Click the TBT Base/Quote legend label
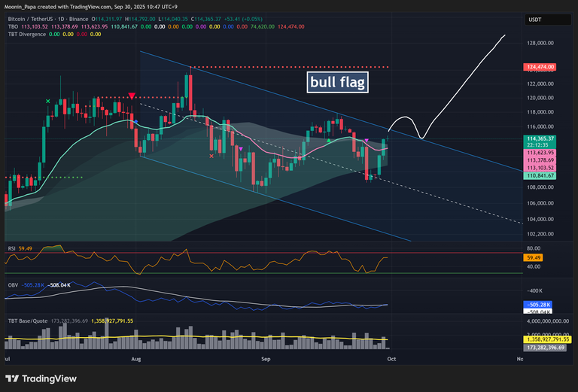The height and width of the screenshot is (392, 578). pos(28,321)
